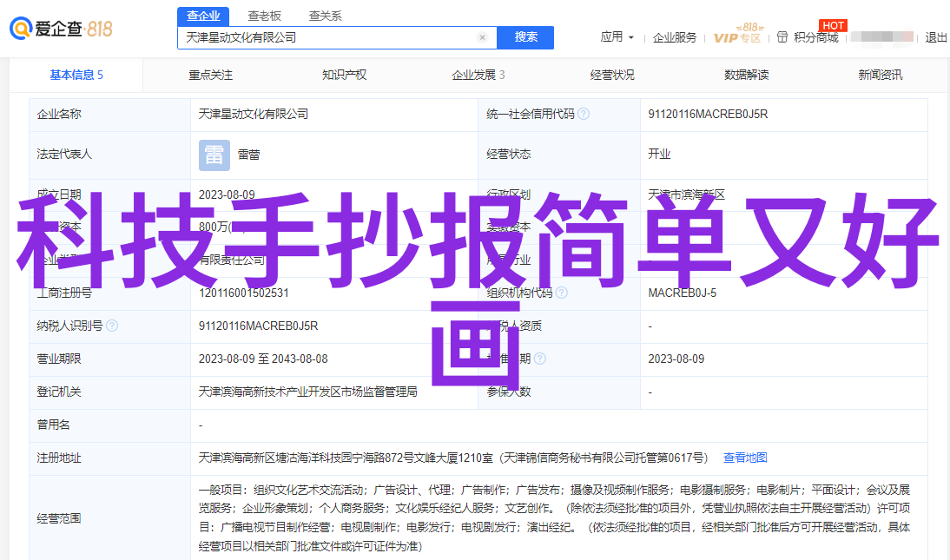Screen dimensions: 950x560
Task: Click the 曾用名 label
Action: 53,425
